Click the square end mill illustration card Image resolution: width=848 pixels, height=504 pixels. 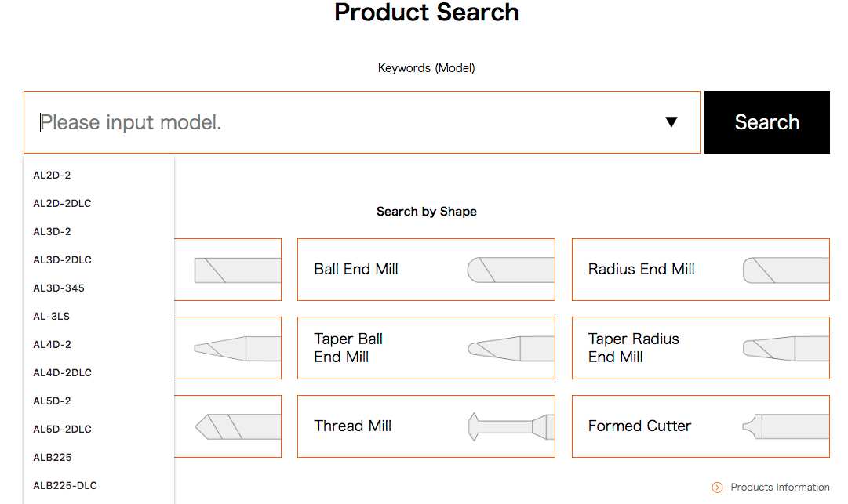[x=227, y=270]
